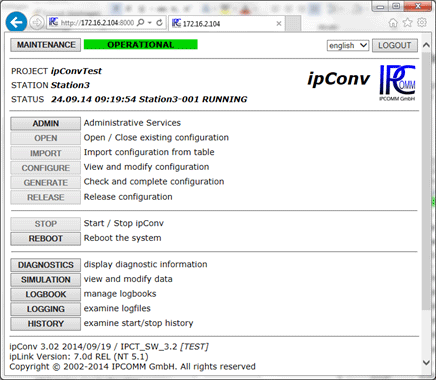Click the scrollbar up arrow
Screen dimensions: 436x380
coord(426,45)
